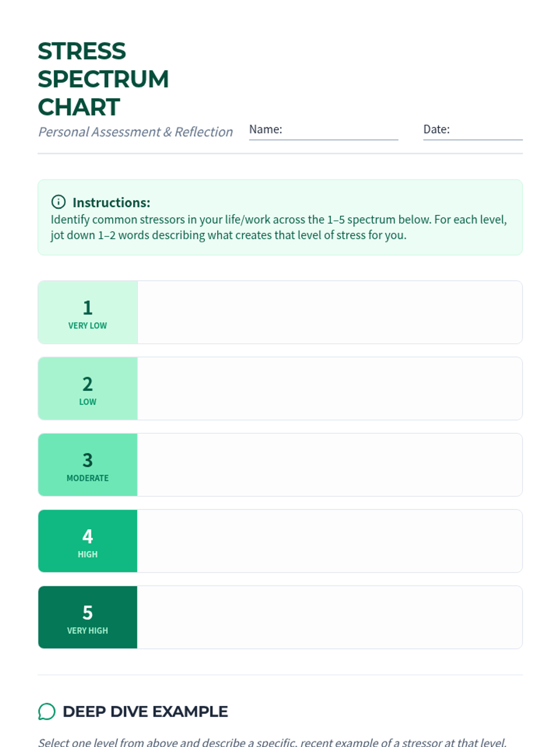Select the '4 High' color block
560x747 pixels.
coord(88,541)
